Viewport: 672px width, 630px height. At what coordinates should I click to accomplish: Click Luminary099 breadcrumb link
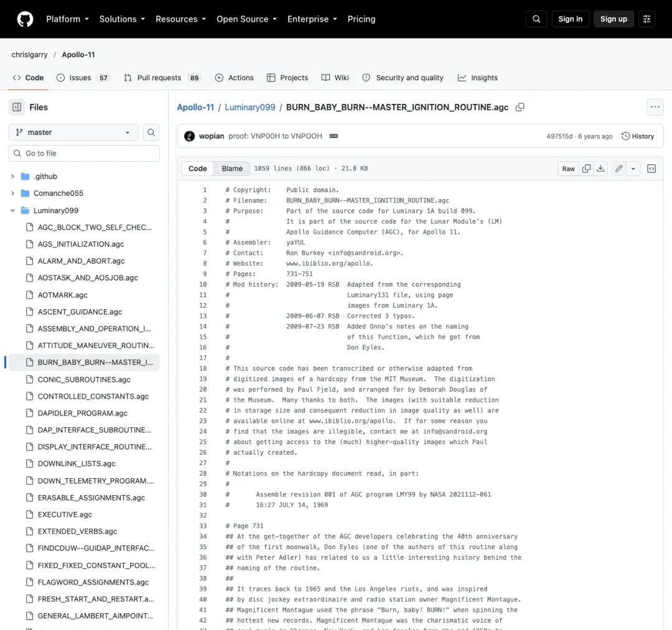(x=250, y=107)
